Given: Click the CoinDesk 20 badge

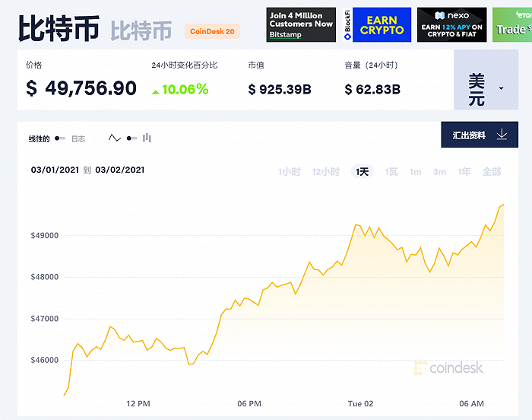Looking at the screenshot, I should coord(212,31).
